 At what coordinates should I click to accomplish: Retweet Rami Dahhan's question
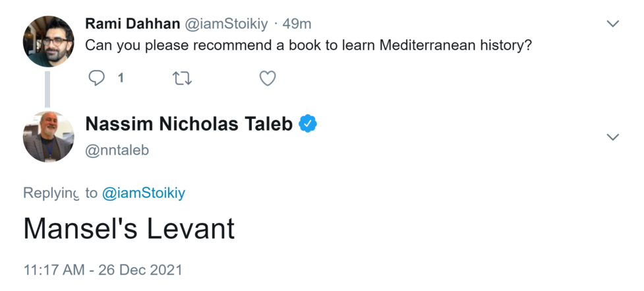181,79
